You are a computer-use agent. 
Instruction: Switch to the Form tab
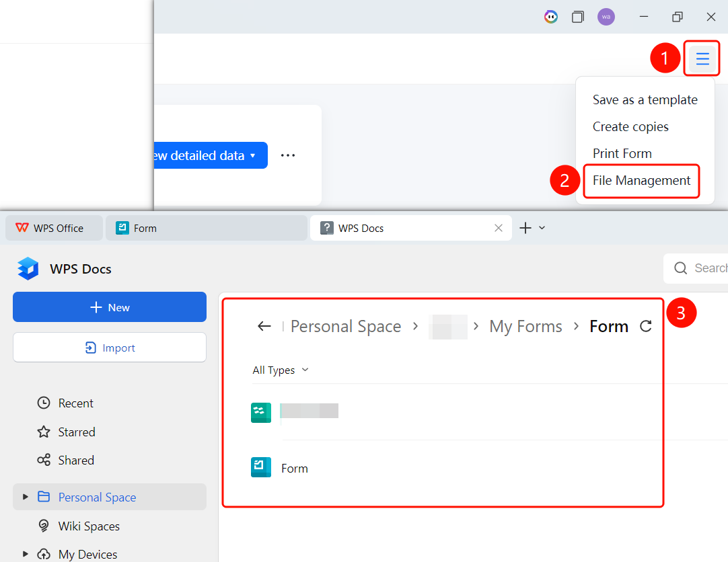point(207,228)
